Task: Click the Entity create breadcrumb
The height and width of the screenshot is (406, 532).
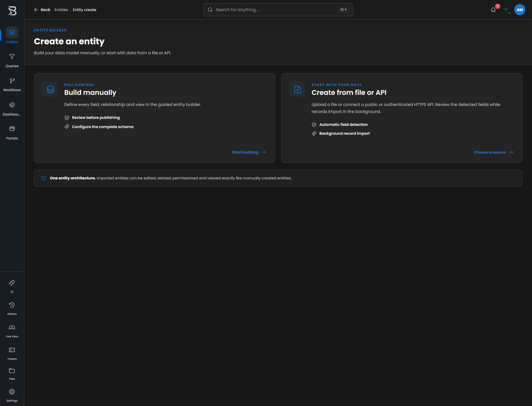Action: pos(85,10)
